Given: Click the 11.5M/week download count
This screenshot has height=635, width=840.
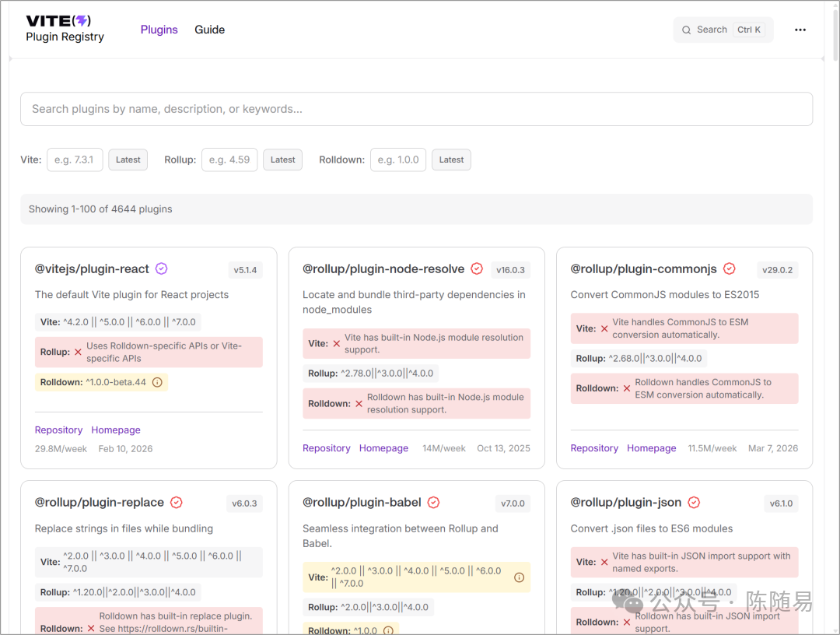Looking at the screenshot, I should pos(712,448).
